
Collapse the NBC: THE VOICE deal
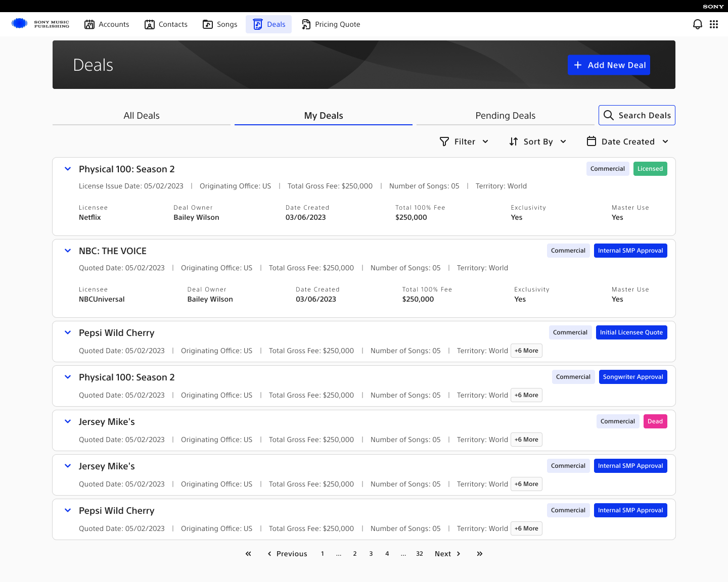[x=68, y=251]
